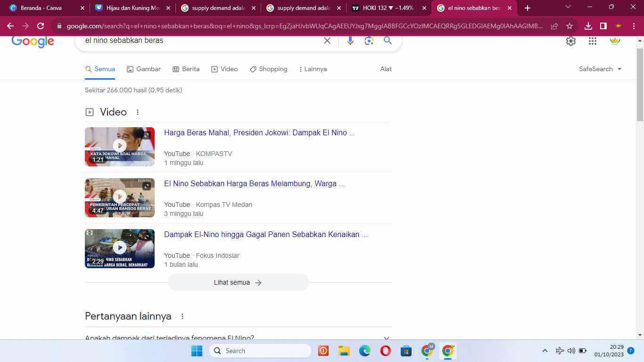Open a new browser tab
This screenshot has width=644, height=362.
pyautogui.click(x=528, y=8)
